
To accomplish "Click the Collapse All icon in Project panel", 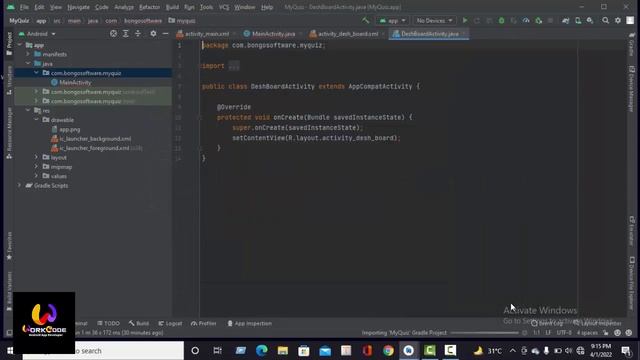I will point(138,34).
